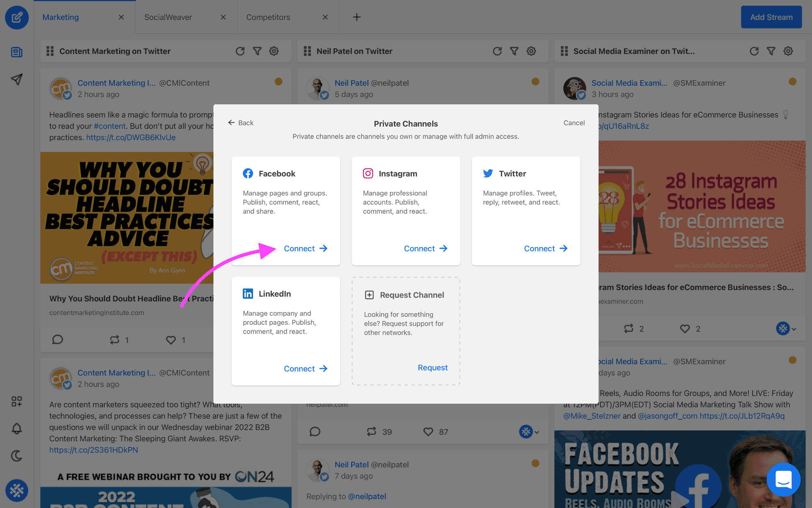
Task: Open the https://t.co/DWGB6KlvUe link
Action: 131,137
